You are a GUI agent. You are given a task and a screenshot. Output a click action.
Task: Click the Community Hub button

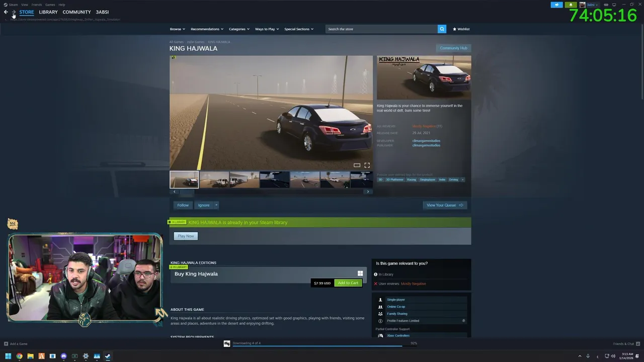coord(453,48)
